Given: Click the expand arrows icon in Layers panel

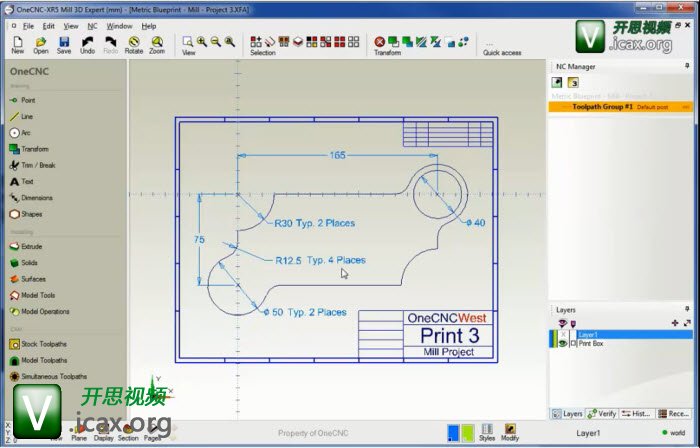Looking at the screenshot, I should [687, 323].
